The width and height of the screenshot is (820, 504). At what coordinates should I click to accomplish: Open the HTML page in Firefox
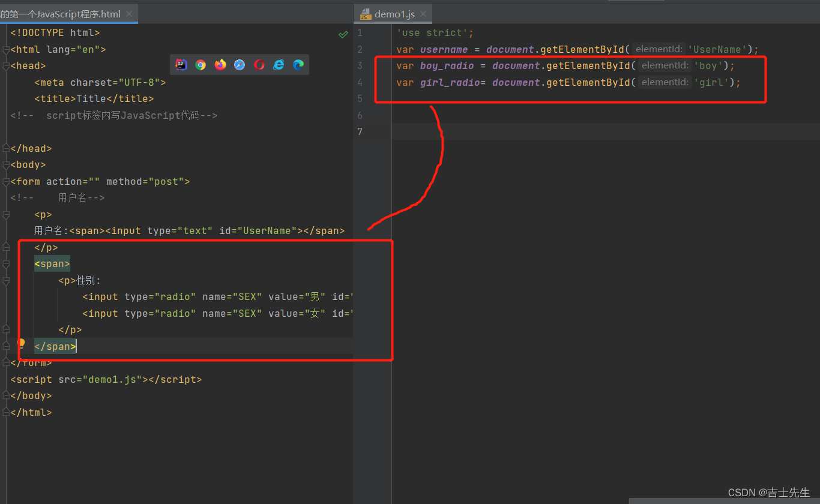pos(220,65)
